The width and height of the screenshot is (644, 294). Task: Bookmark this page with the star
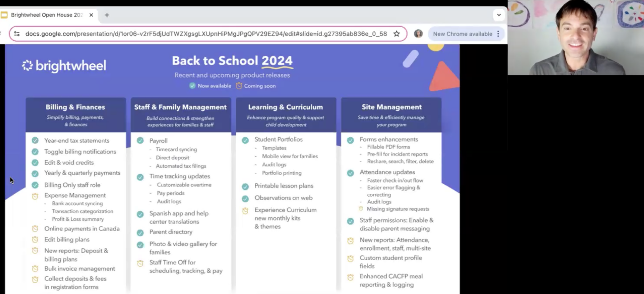click(397, 34)
